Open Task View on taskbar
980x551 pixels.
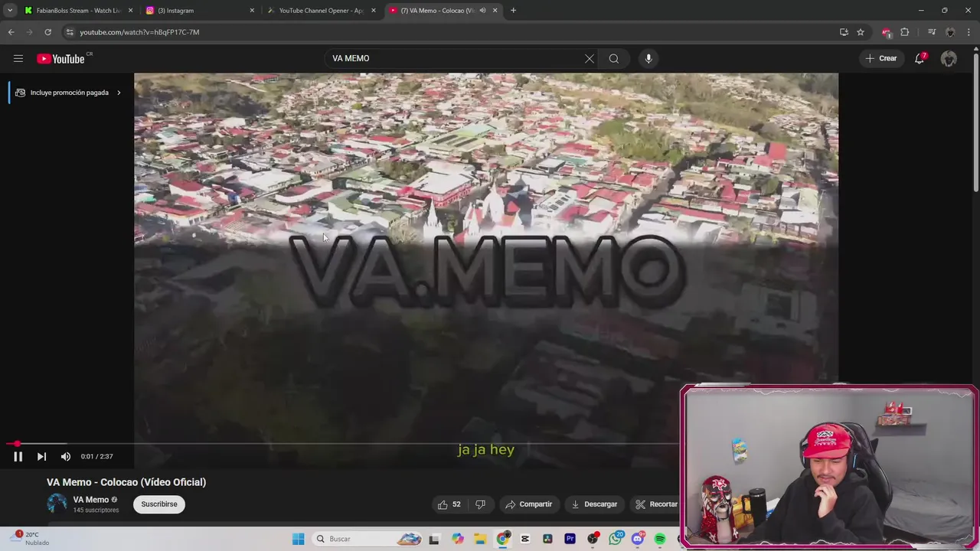(x=434, y=539)
